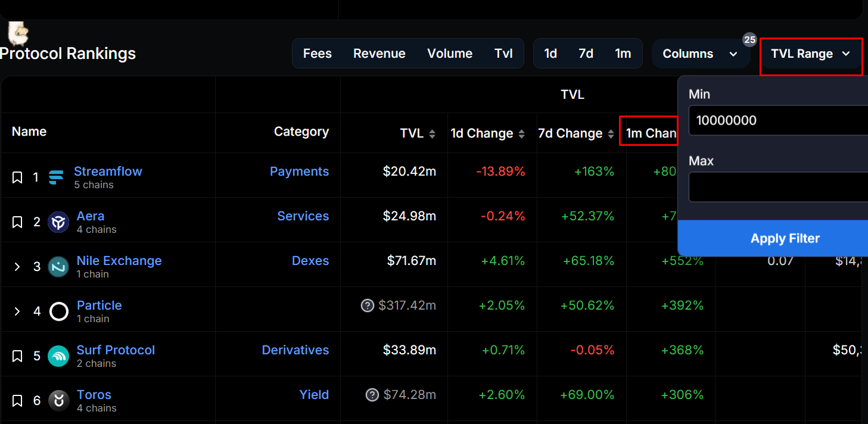Bookmark the Toros protocol
This screenshot has height=424, width=868.
coord(17,400)
